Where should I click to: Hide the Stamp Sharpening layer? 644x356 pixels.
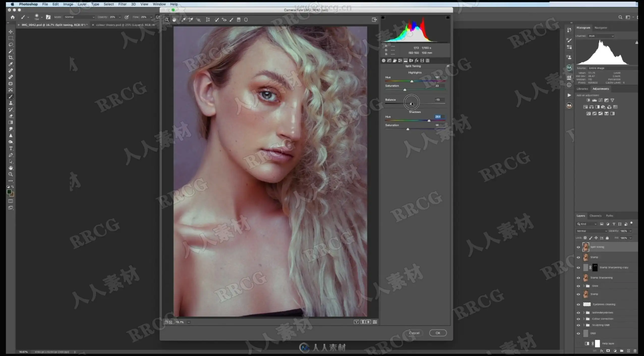coord(578,278)
